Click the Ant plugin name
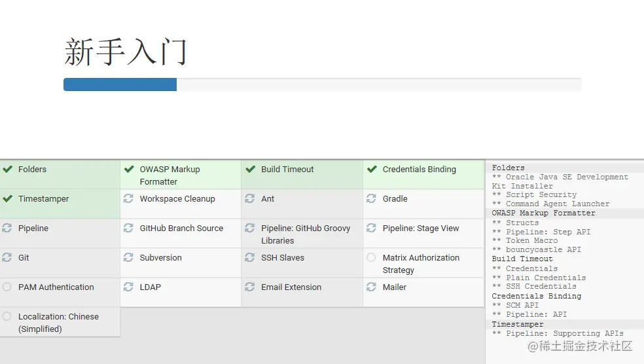Viewport: 644px width, 364px height. 268,199
